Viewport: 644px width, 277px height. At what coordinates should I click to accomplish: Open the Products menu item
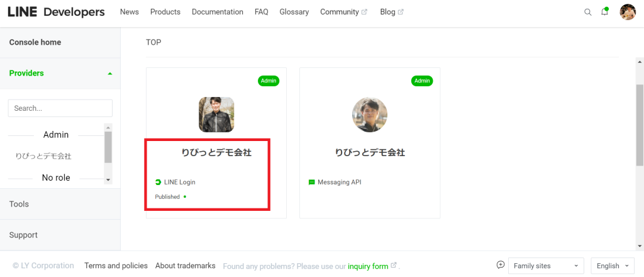[165, 12]
